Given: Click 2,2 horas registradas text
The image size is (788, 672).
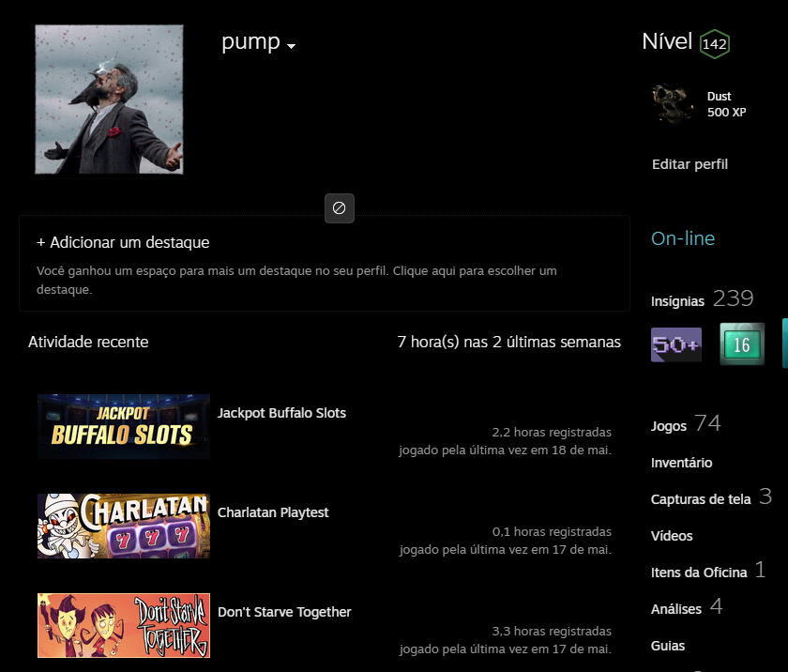Looking at the screenshot, I should pyautogui.click(x=552, y=433).
